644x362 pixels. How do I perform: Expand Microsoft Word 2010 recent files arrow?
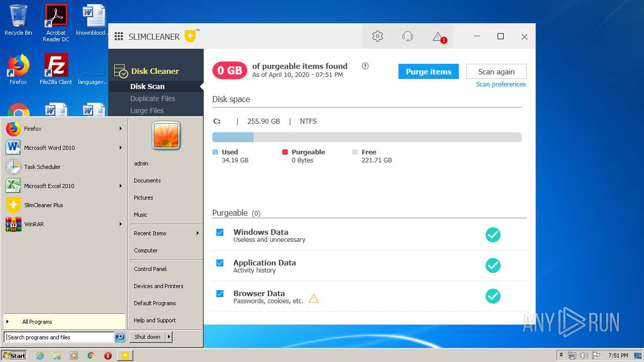click(121, 148)
